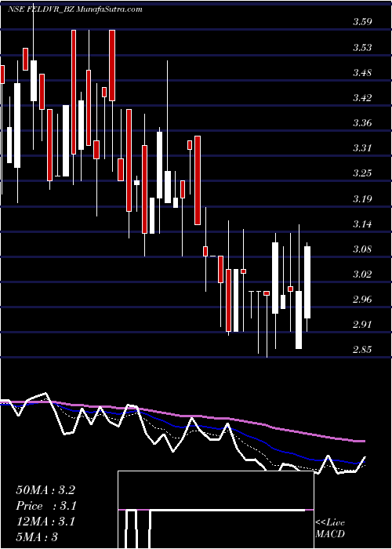The image size is (392, 549).
Task: Click the <<Live MACD label
Action: [x=330, y=529]
